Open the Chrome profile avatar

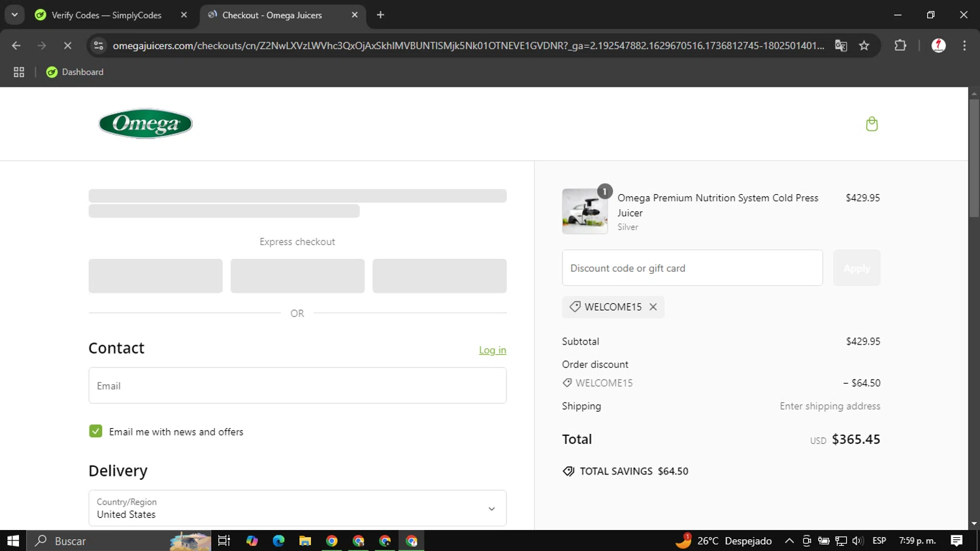tap(938, 46)
